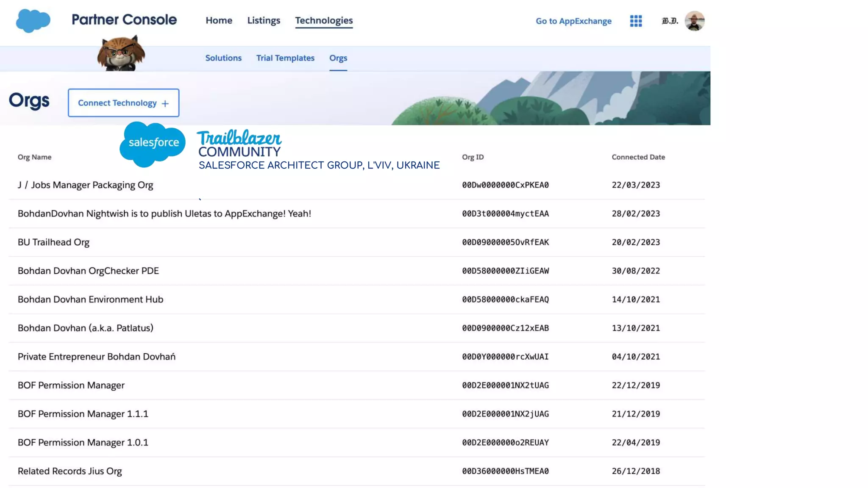Screen dimensions: 868x488
Task: Click the Org ID column header
Action: (473, 157)
